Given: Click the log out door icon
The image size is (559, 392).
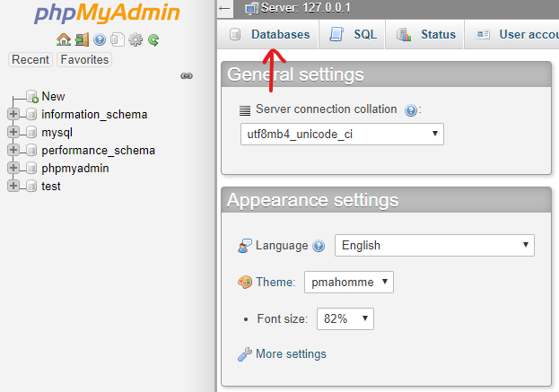Looking at the screenshot, I should coord(82,39).
